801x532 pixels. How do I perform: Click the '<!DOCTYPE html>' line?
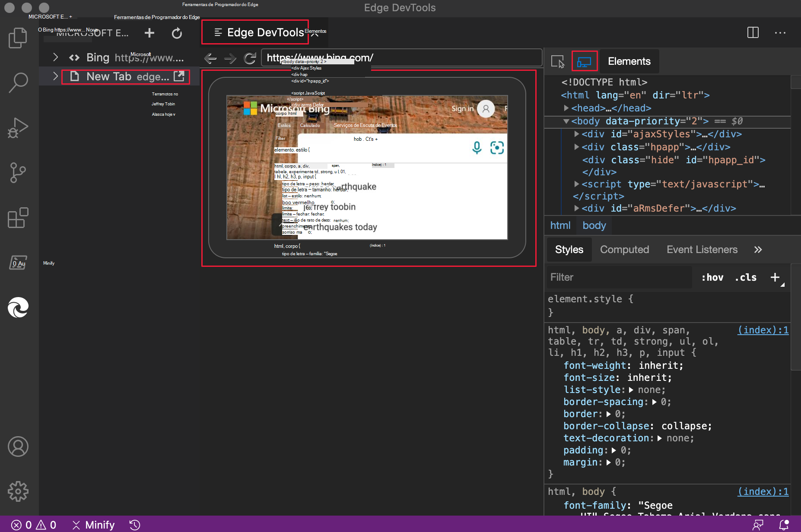coord(604,82)
